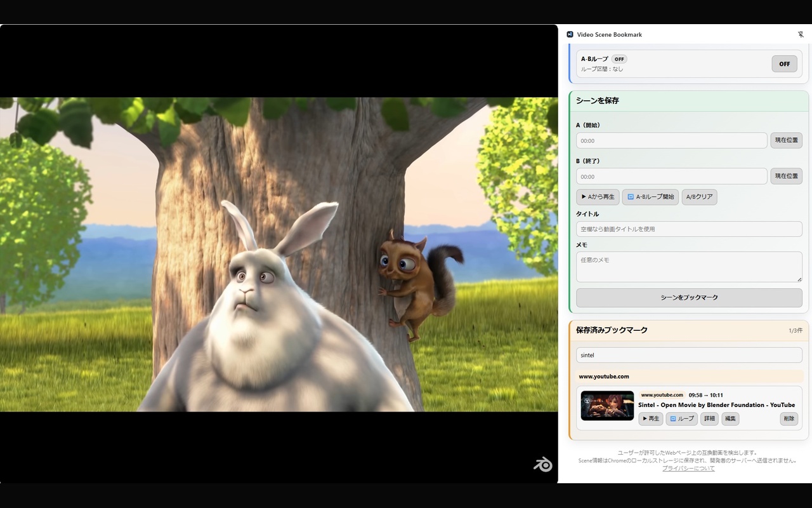This screenshot has width=812, height=508.
Task: Toggle the A-B loop OFF button
Action: pyautogui.click(x=785, y=63)
